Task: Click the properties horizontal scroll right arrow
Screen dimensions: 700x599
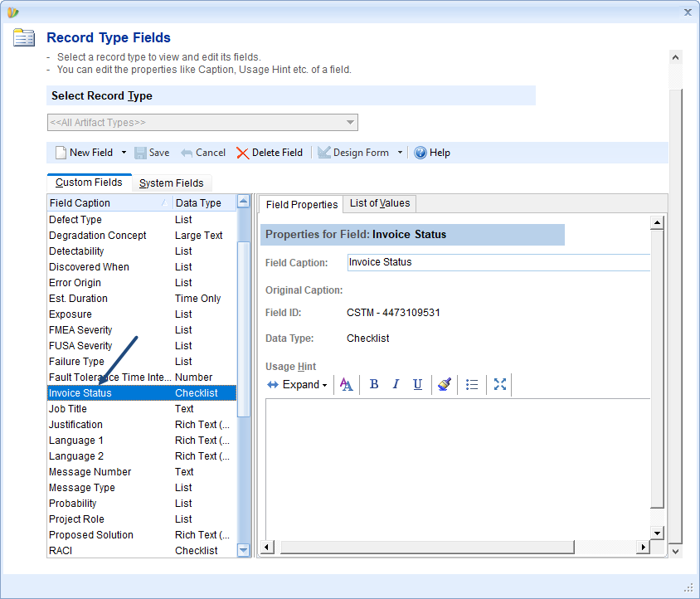Action: pyautogui.click(x=644, y=548)
